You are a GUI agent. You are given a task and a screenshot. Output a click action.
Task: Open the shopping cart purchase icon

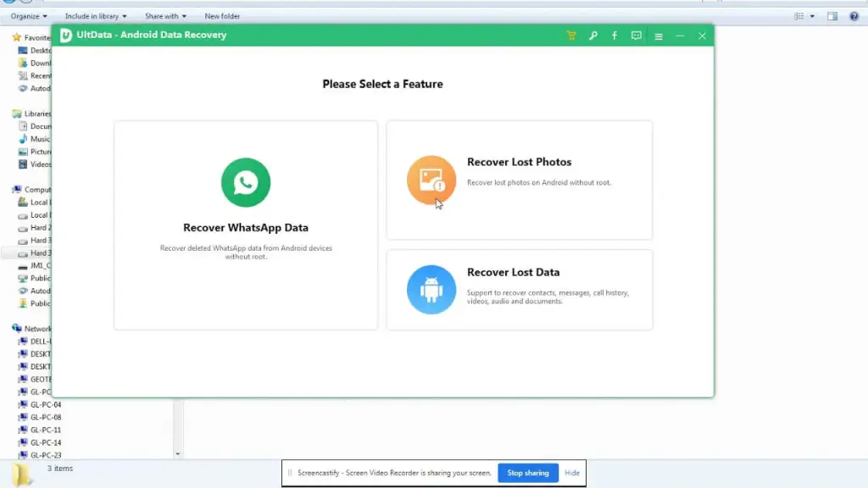pyautogui.click(x=571, y=36)
